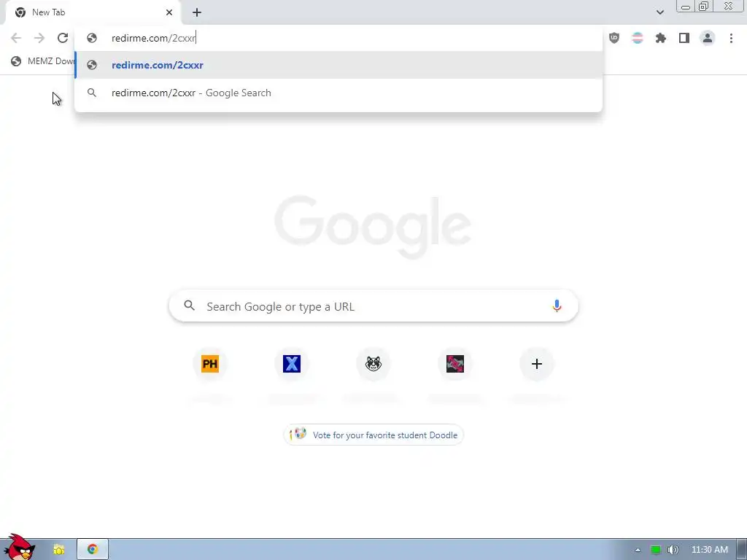Open the Angry Birds start button
Viewport: 747px width, 560px height.
pos(19,547)
